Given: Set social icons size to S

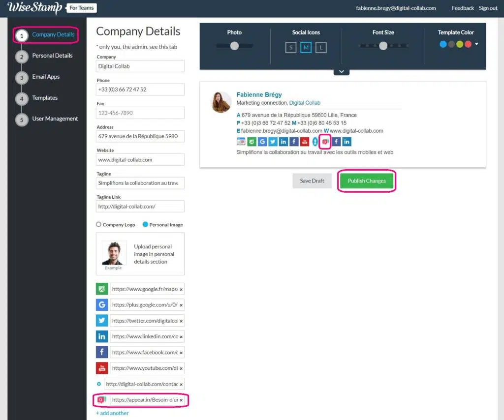Looking at the screenshot, I should click(291, 48).
